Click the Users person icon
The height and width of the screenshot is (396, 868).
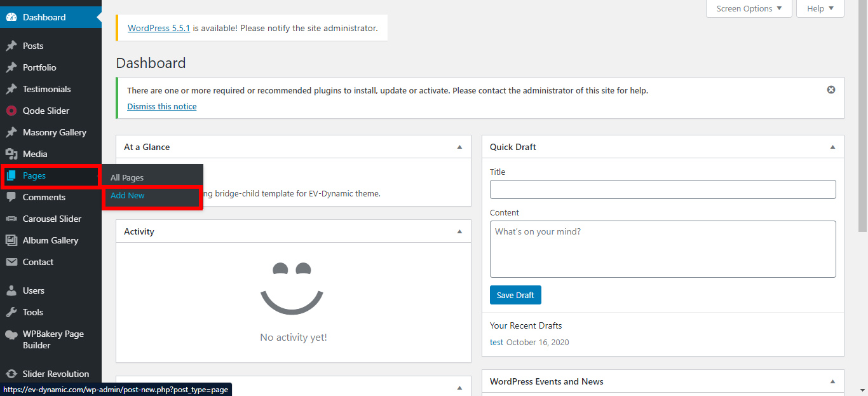[11, 290]
